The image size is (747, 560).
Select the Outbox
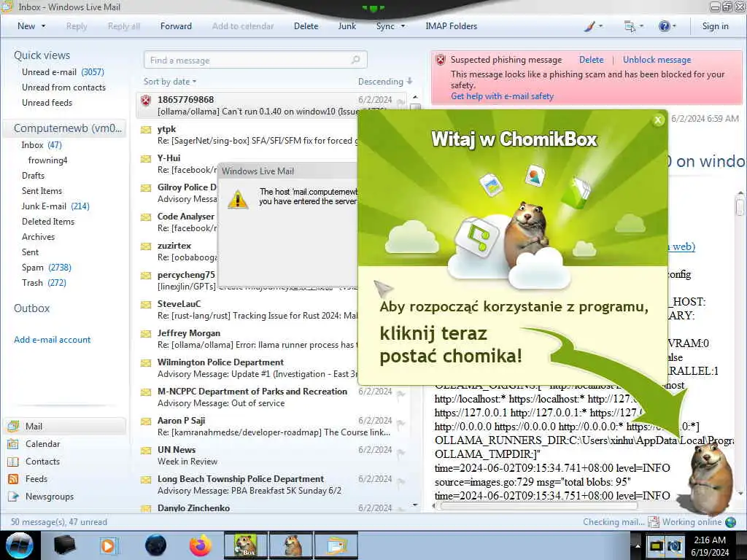click(x=32, y=308)
